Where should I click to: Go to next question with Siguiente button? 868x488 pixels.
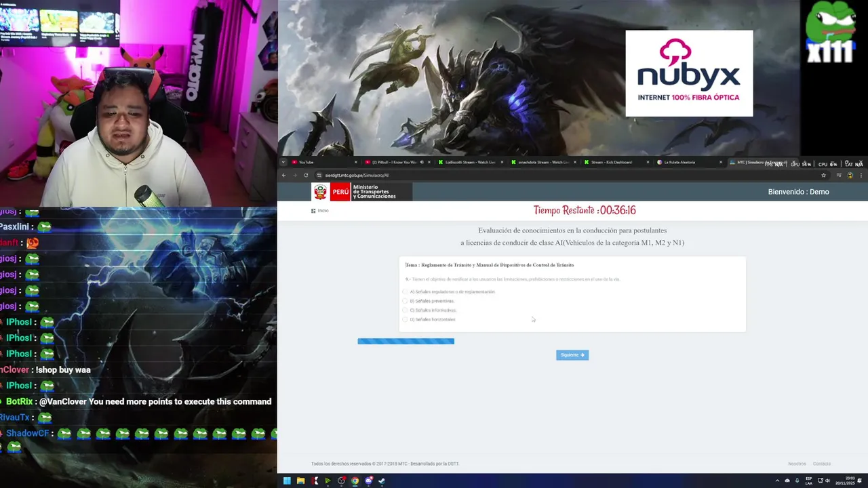[x=572, y=355]
